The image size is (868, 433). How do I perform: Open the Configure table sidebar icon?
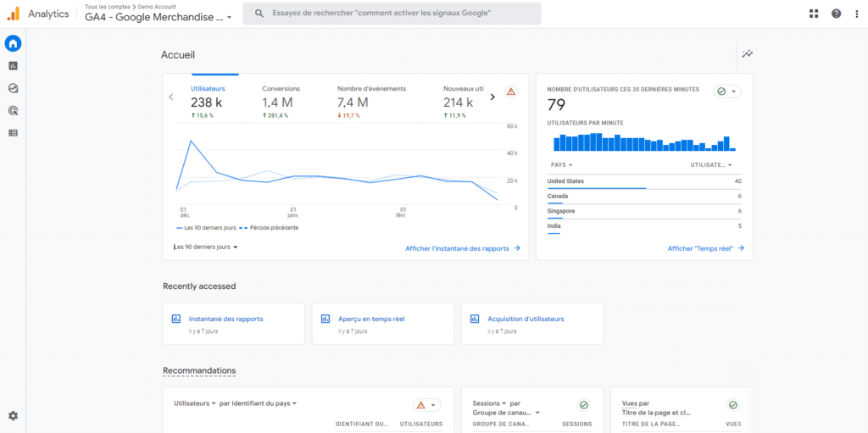13,133
